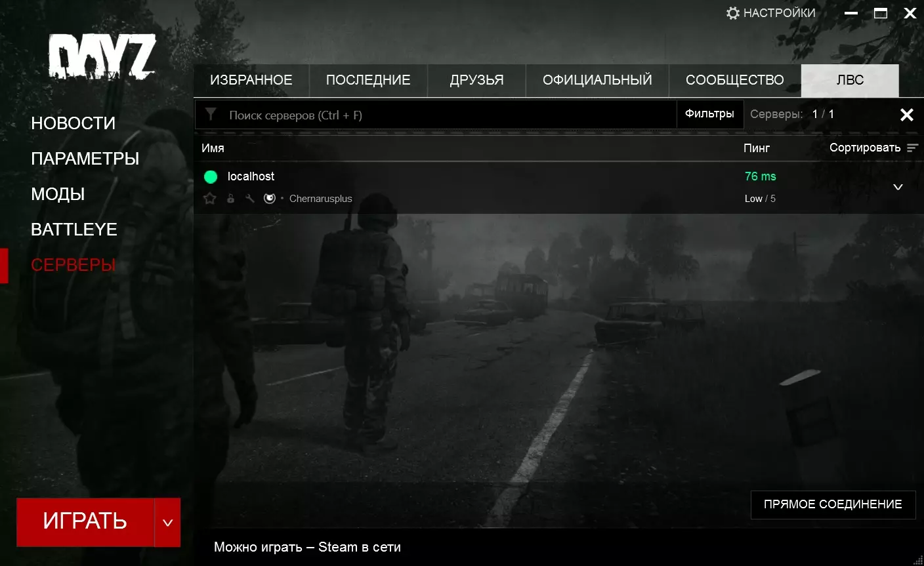Click the padlock icon on localhost
This screenshot has width=924, height=566.
[230, 198]
